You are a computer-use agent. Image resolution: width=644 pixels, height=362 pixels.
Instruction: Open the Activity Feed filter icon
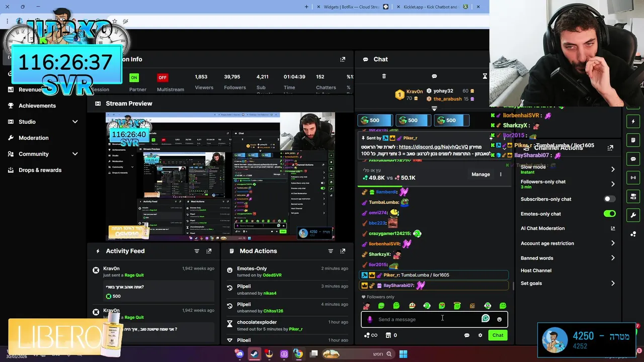click(x=197, y=251)
